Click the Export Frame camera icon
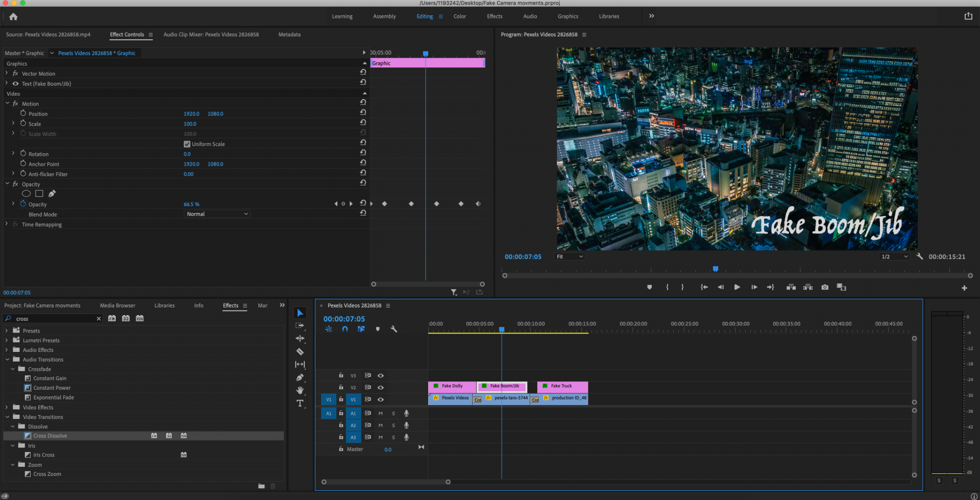 tap(825, 287)
